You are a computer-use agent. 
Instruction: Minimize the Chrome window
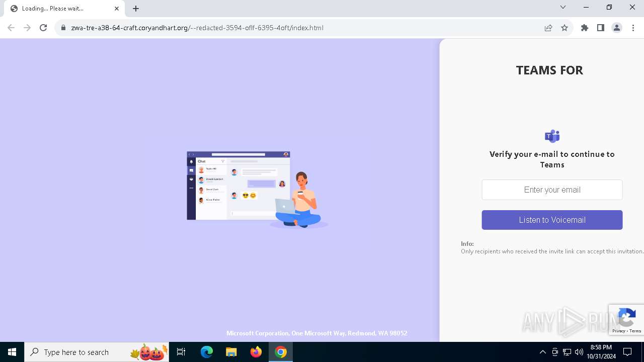586,7
